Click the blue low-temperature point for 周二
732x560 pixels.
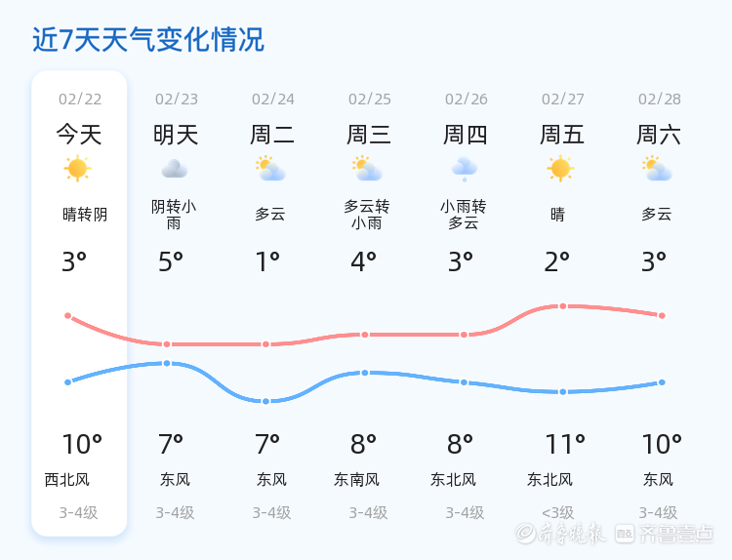point(265,401)
